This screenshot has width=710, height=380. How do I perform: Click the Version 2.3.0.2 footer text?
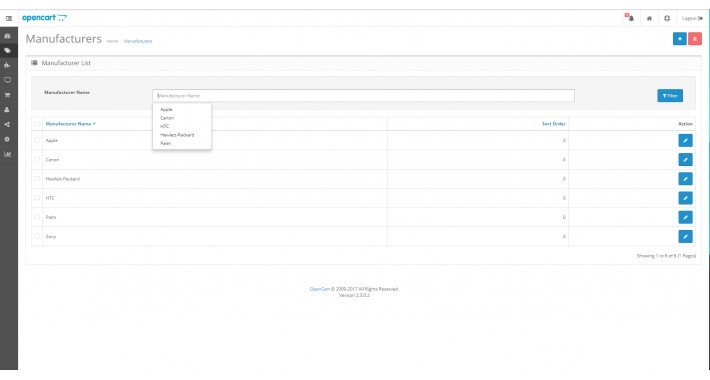pos(354,295)
